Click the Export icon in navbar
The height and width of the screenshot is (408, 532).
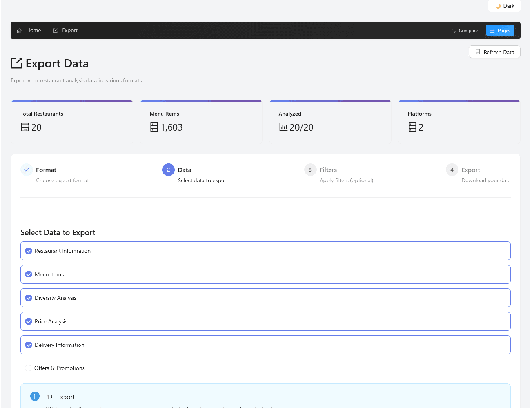point(55,31)
